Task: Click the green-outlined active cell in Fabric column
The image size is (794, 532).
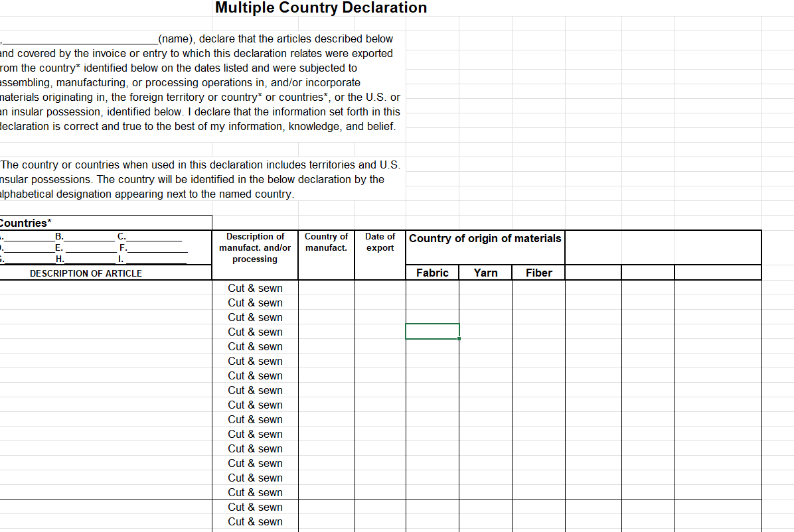Action: point(432,332)
